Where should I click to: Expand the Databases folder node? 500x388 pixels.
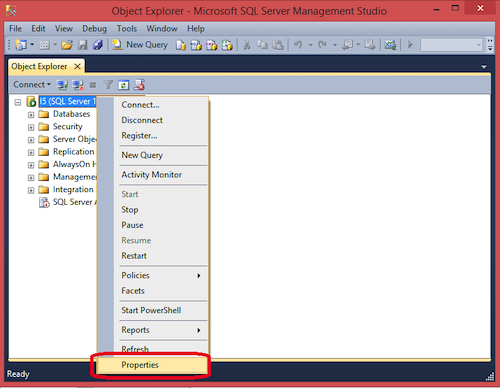pyautogui.click(x=31, y=115)
